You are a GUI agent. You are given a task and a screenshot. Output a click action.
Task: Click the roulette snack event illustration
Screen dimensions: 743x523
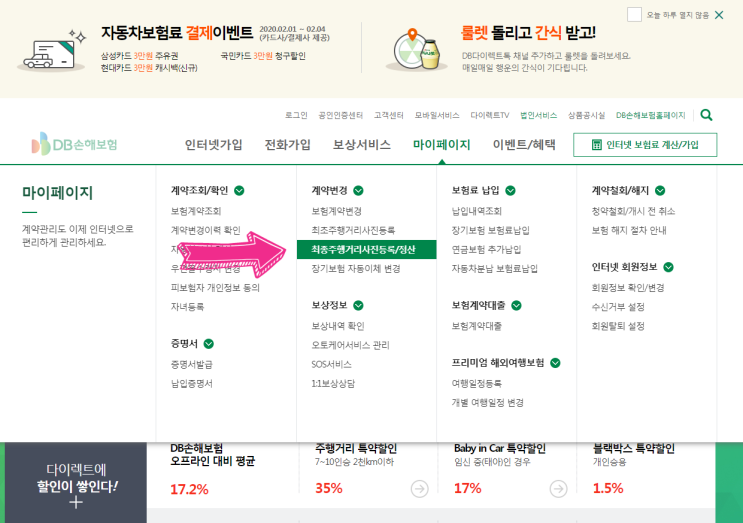tap(416, 50)
